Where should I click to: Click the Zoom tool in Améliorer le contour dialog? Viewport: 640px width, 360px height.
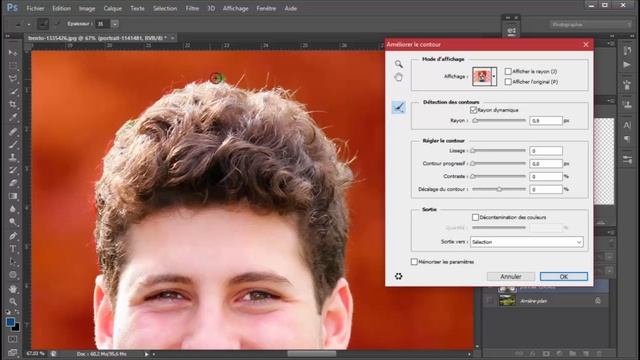[398, 64]
